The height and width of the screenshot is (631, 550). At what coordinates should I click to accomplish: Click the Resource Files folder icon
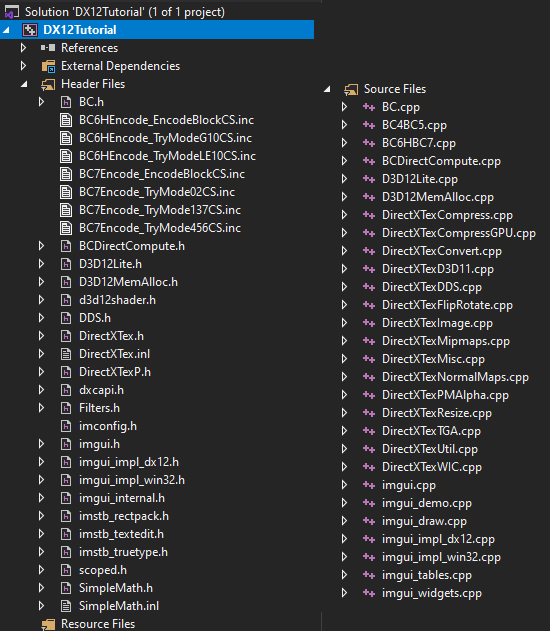pyautogui.click(x=48, y=624)
